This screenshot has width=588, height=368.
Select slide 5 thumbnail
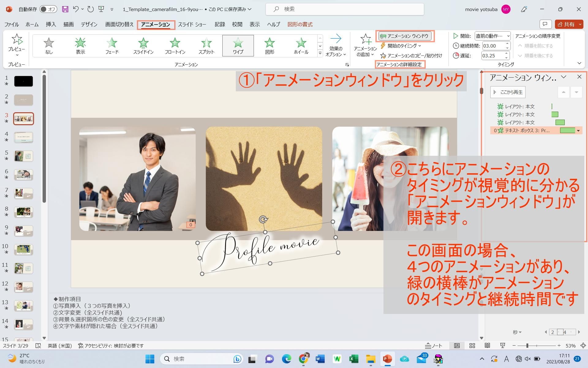(x=24, y=156)
